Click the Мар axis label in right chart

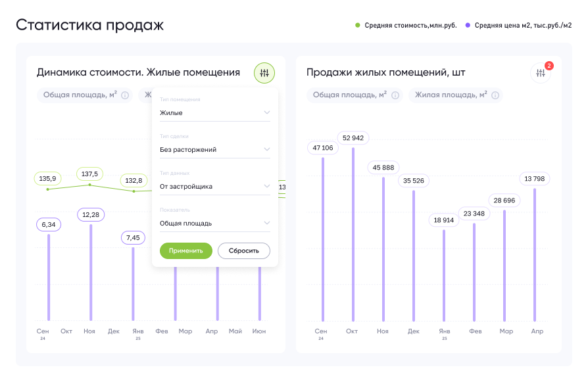coord(506,331)
